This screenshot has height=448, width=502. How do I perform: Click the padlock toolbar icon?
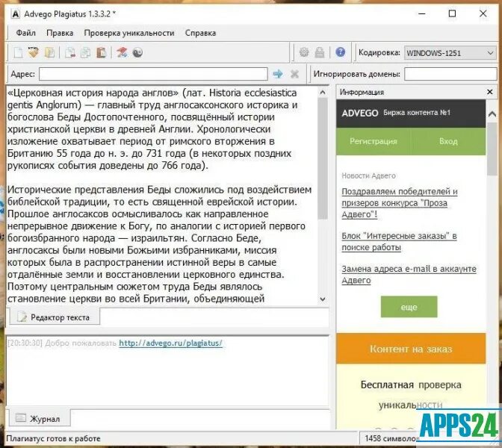pos(320,52)
